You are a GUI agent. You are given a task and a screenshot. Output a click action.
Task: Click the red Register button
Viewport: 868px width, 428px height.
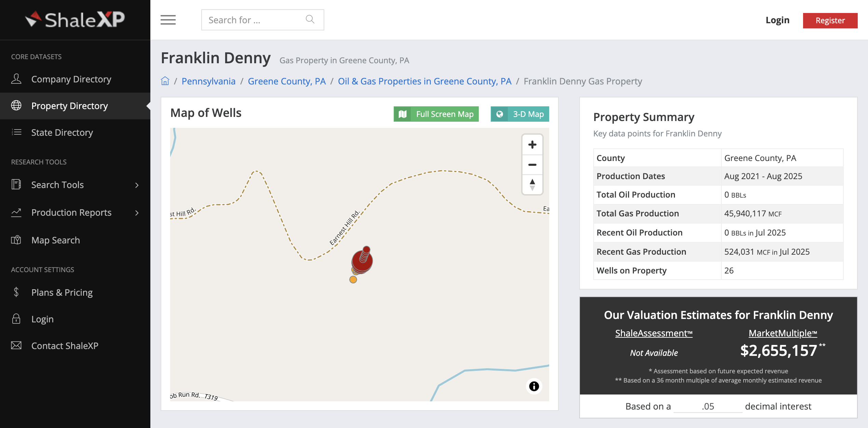(830, 20)
